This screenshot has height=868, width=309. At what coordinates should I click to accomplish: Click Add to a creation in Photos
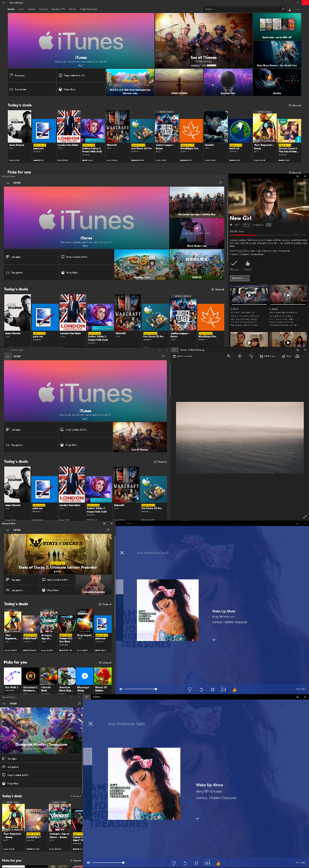[x=183, y=356]
